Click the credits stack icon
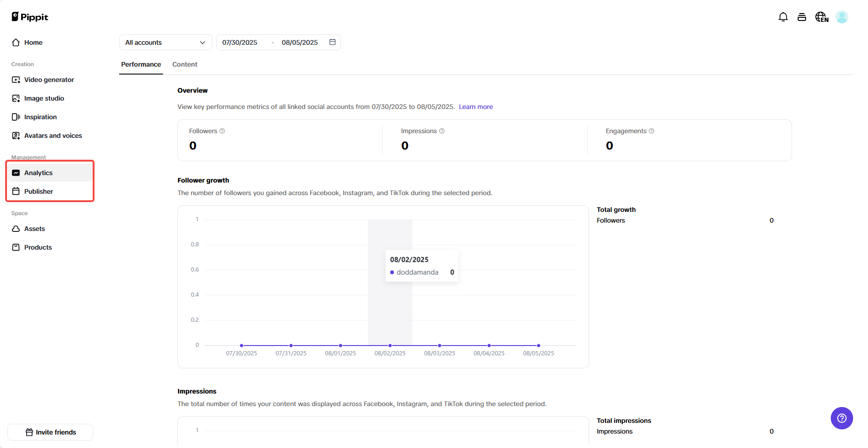868x448 pixels. [801, 17]
